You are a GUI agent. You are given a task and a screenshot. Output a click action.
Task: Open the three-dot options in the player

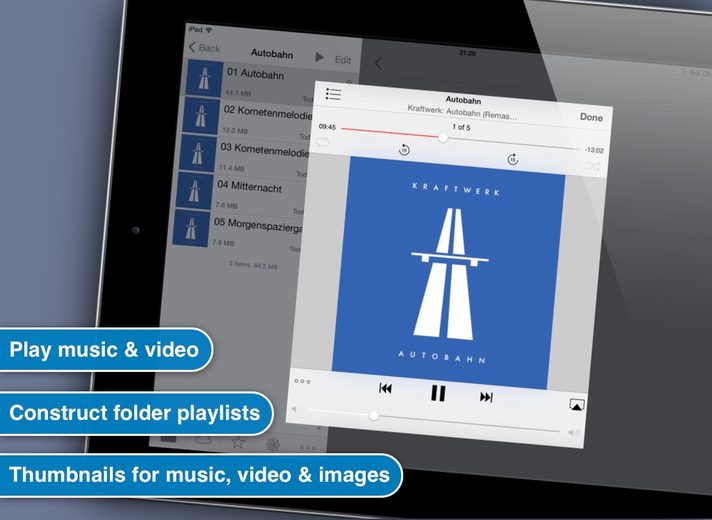click(x=302, y=381)
